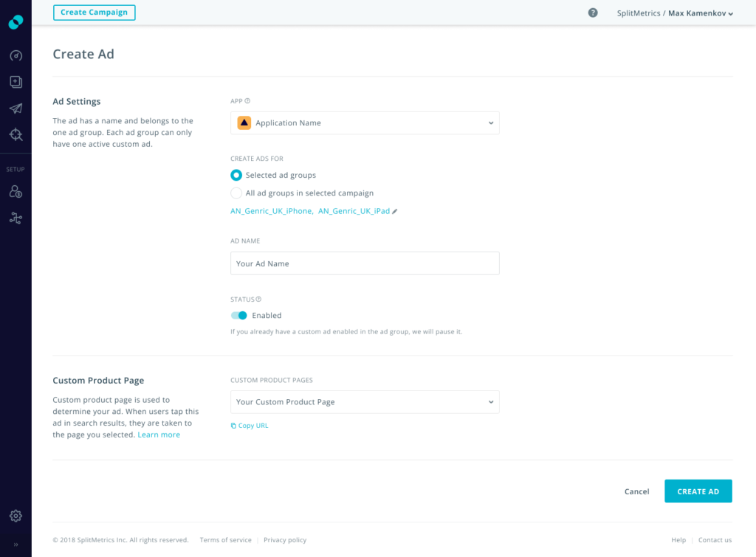Click the integrations node icon under Setup
This screenshot has width=756, height=557.
[x=16, y=218]
